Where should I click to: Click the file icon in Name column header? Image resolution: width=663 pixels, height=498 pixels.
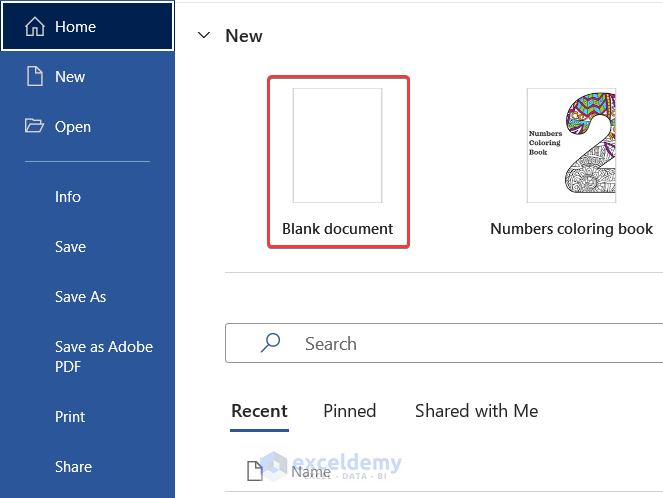pyautogui.click(x=254, y=470)
